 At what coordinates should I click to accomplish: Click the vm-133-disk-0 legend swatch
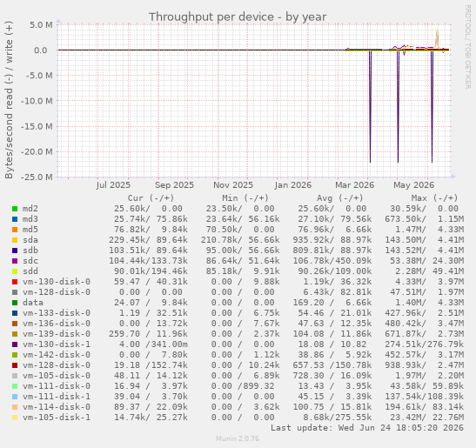(15, 313)
